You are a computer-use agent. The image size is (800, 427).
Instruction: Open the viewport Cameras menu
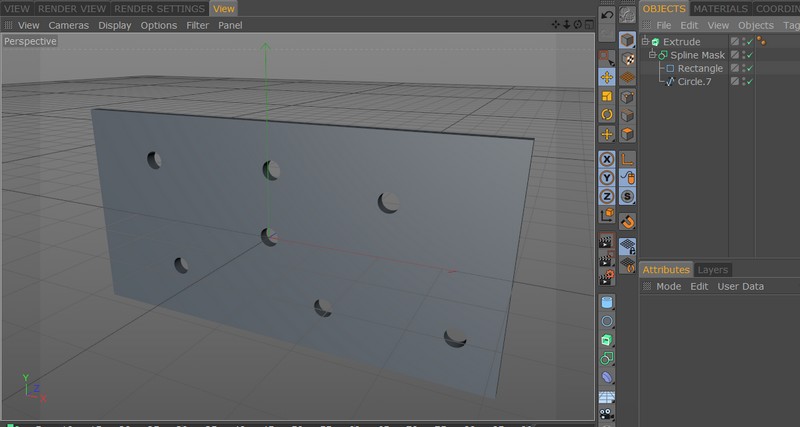point(68,25)
